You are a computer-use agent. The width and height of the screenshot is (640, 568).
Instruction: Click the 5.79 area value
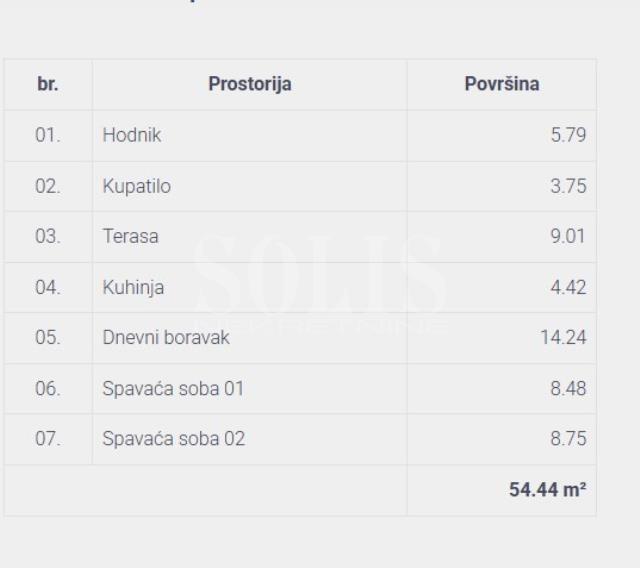click(x=568, y=135)
